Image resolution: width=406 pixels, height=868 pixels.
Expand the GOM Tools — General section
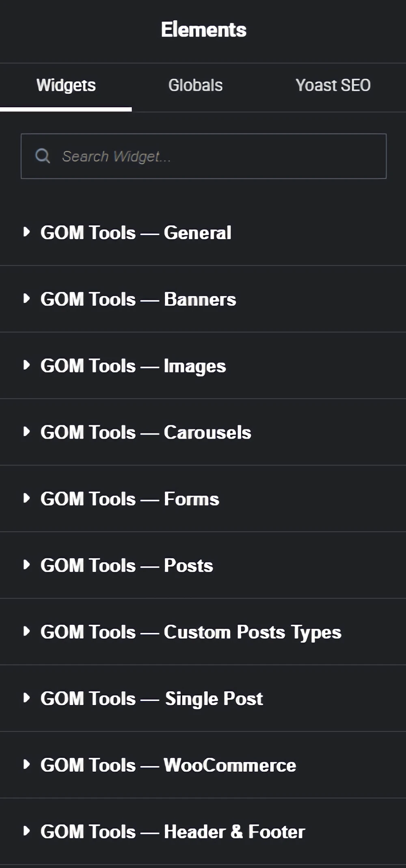136,232
